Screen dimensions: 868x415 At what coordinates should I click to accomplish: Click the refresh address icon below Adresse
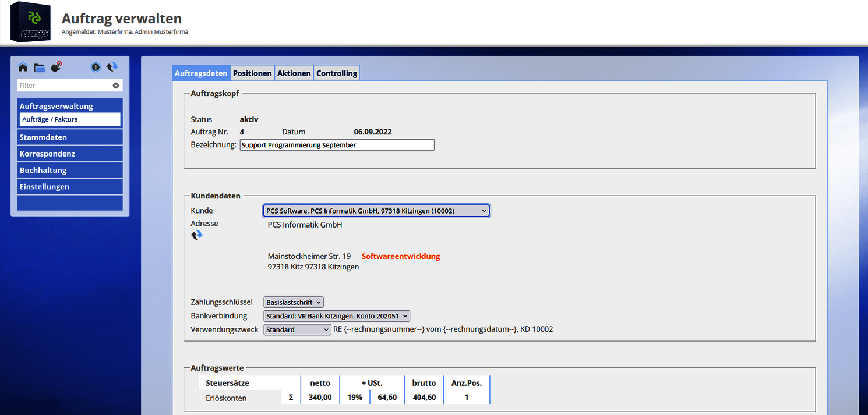[x=197, y=235]
